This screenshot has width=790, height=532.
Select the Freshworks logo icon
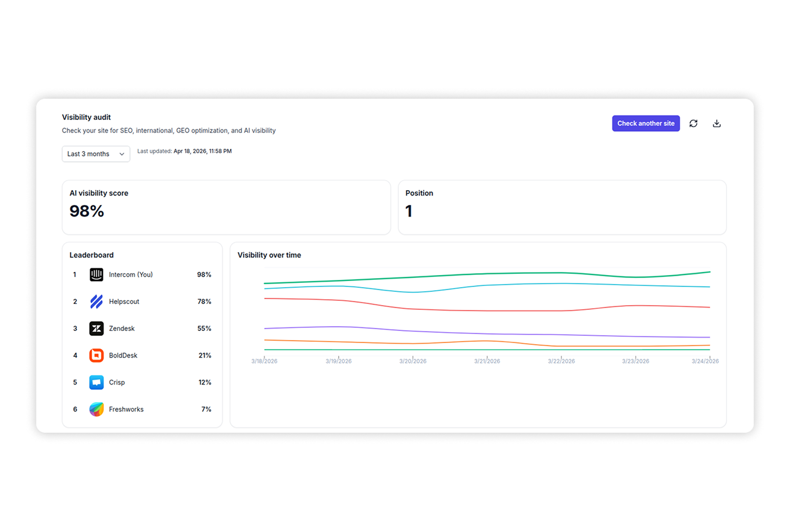click(x=96, y=409)
